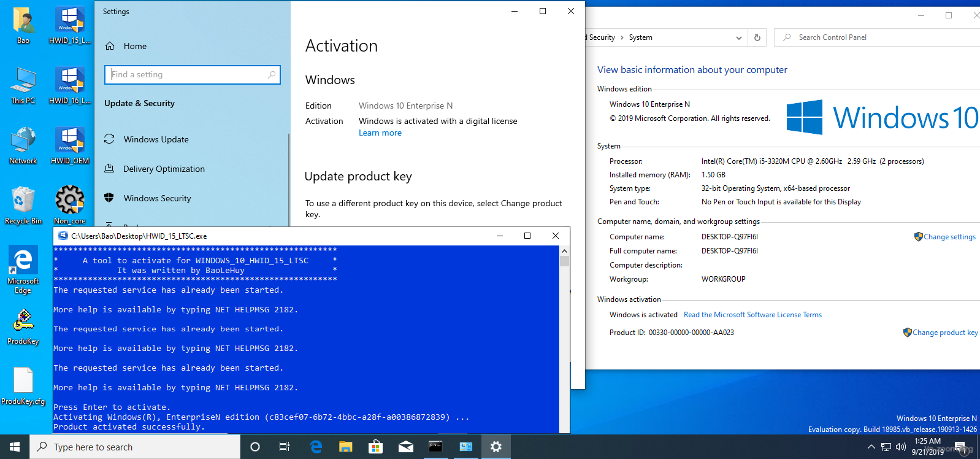The height and width of the screenshot is (459, 980).
Task: Open HWID_15_L... desktop shortcut
Action: coord(69,26)
